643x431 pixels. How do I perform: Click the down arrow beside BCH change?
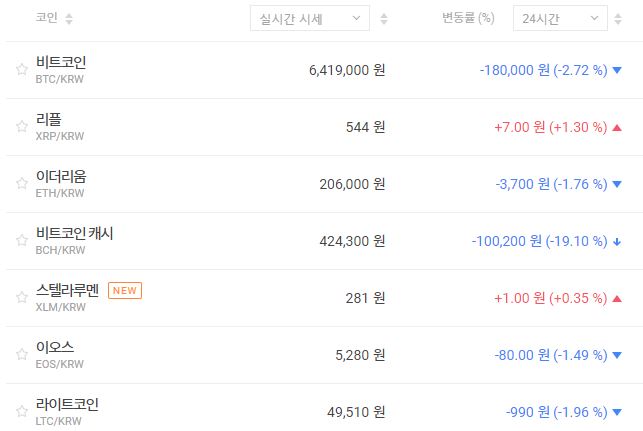click(617, 241)
